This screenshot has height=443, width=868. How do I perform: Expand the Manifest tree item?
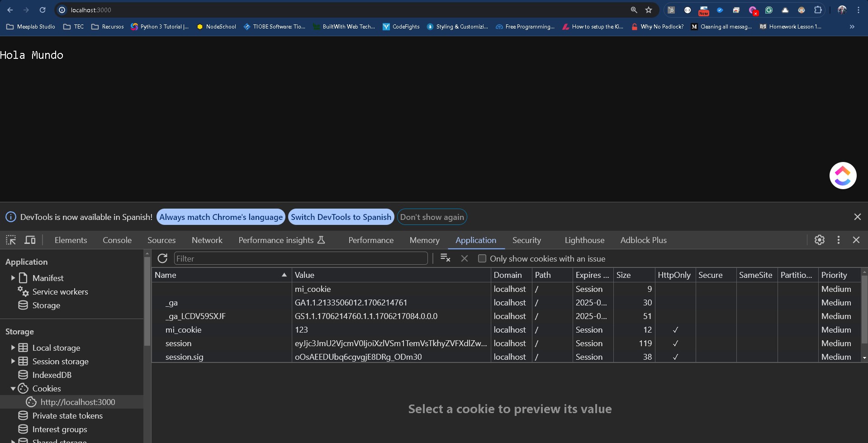pos(13,278)
